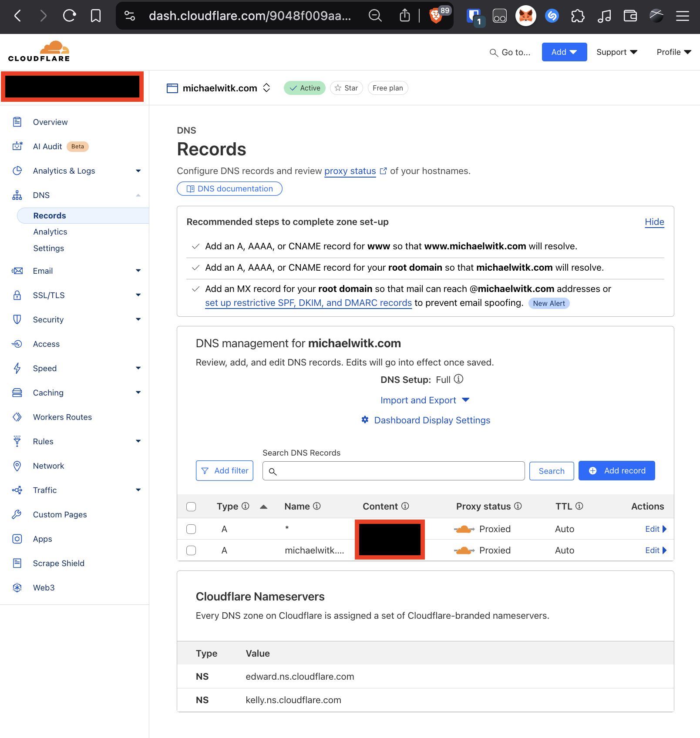Click the zoom magnifier icon in address bar
The image size is (700, 738).
coord(375,16)
